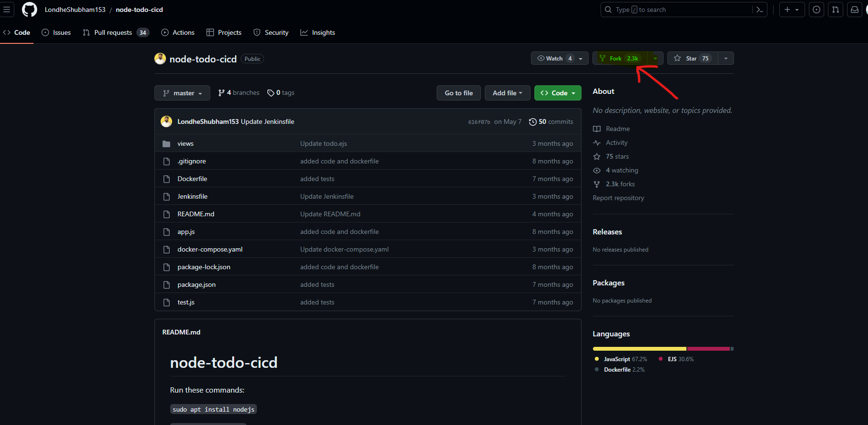The height and width of the screenshot is (425, 868).
Task: Open the green Code dropdown
Action: pos(558,93)
